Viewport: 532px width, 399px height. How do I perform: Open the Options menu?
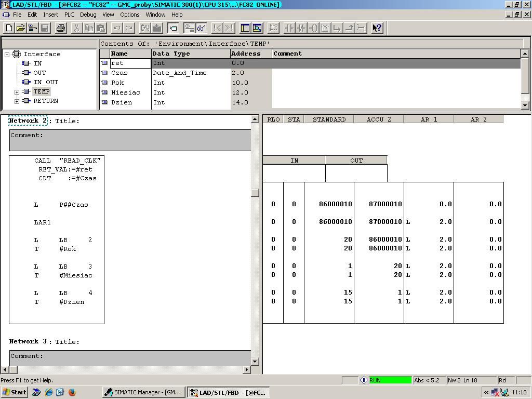click(129, 15)
